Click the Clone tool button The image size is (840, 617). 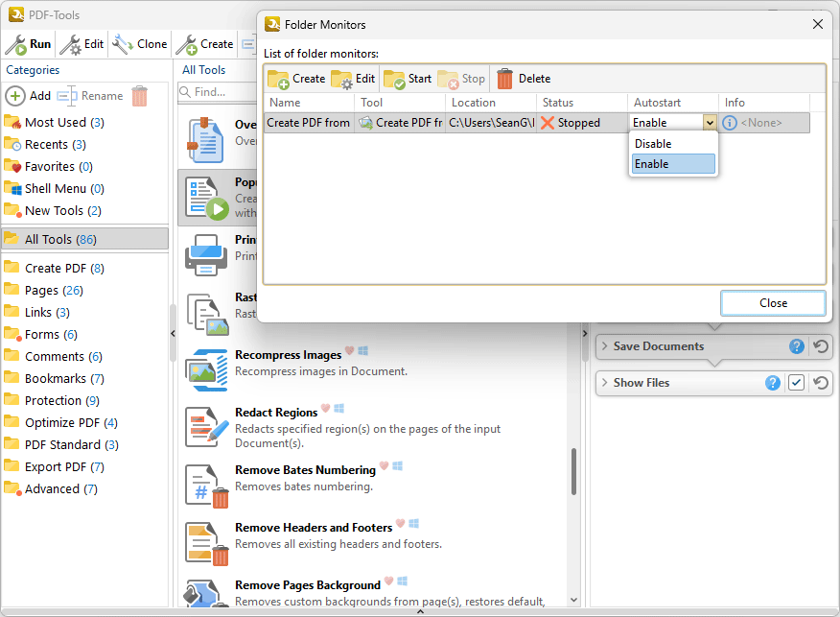pos(140,44)
